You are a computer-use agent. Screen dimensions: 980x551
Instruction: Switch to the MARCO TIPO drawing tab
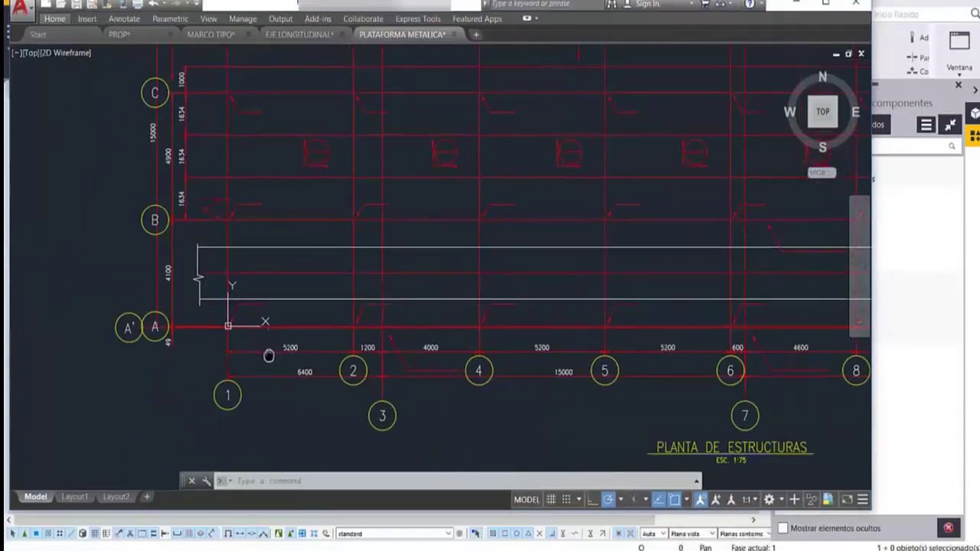pos(211,34)
